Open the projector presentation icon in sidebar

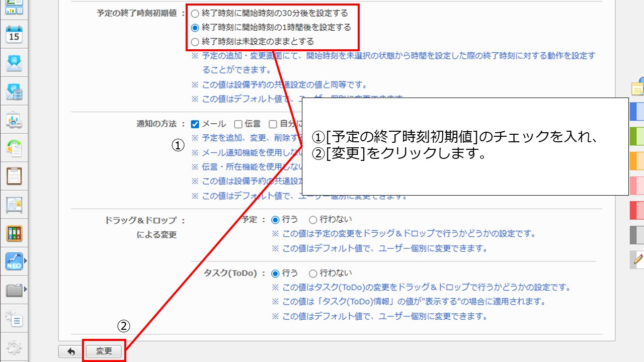(14, 120)
